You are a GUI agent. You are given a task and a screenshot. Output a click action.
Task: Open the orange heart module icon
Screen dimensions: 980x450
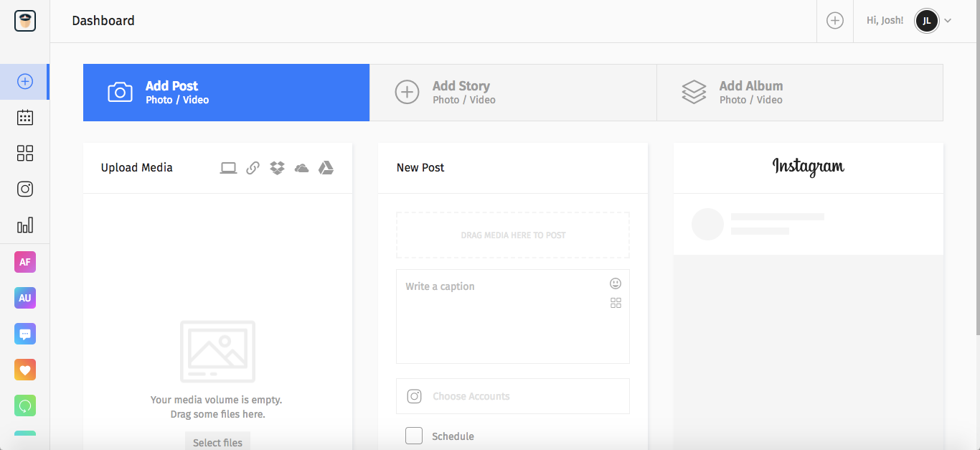(25, 370)
